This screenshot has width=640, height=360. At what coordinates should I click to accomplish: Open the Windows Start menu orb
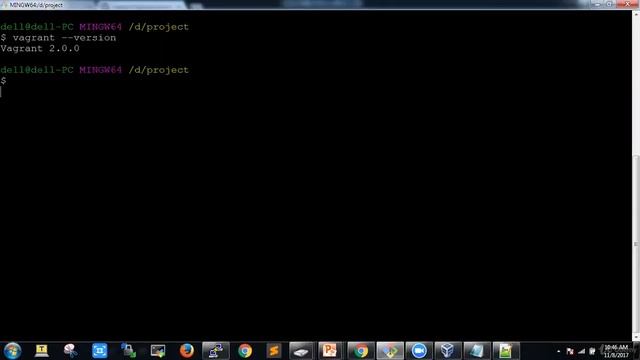pos(12,351)
